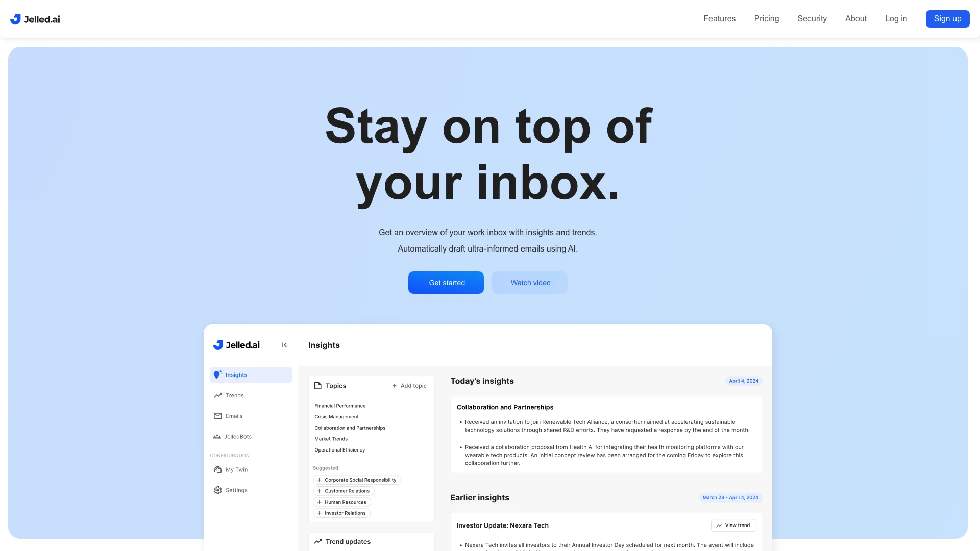Toggle the Add topic input field
The image size is (980, 551).
409,386
